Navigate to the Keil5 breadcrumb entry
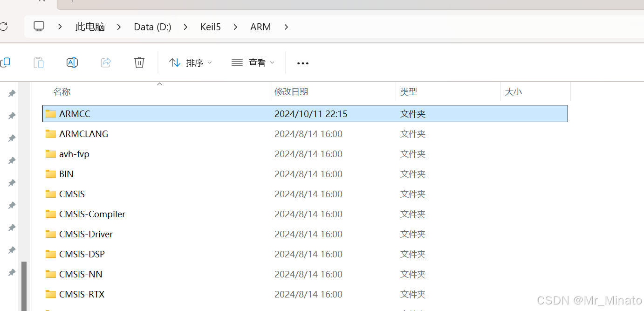The image size is (644, 311). [x=210, y=27]
